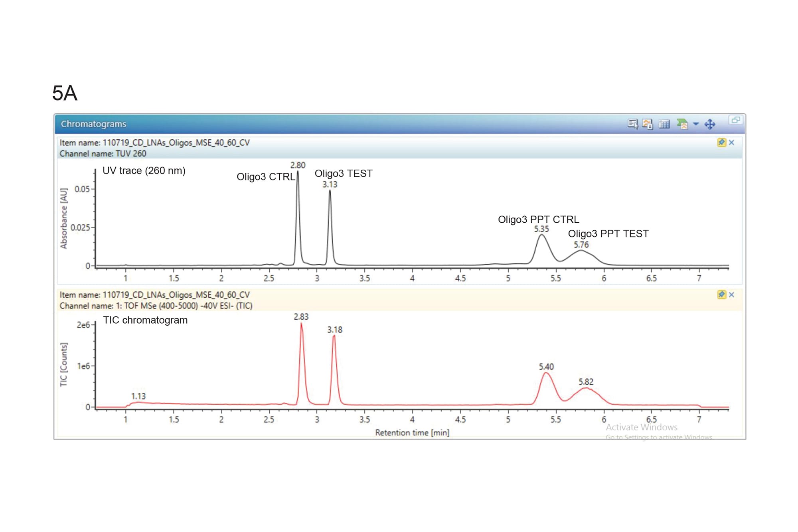Open the annotation properties tool

[x=632, y=124]
